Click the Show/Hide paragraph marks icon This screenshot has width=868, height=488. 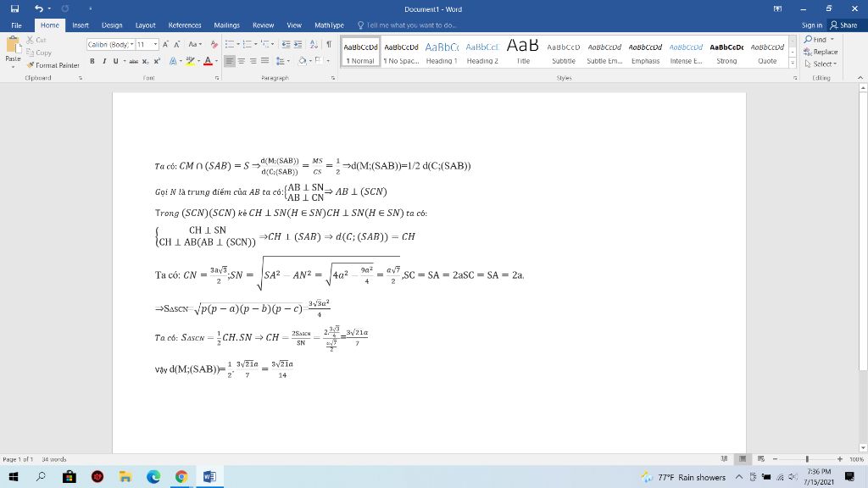(327, 44)
